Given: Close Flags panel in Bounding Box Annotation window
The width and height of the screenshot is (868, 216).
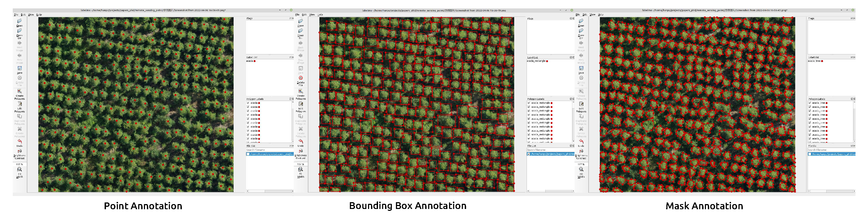Looking at the screenshot, I should tap(573, 18).
